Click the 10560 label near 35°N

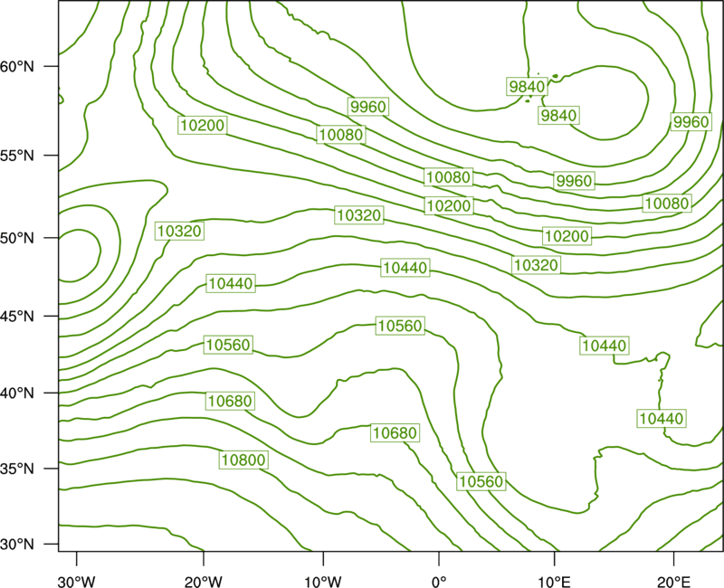(x=481, y=481)
